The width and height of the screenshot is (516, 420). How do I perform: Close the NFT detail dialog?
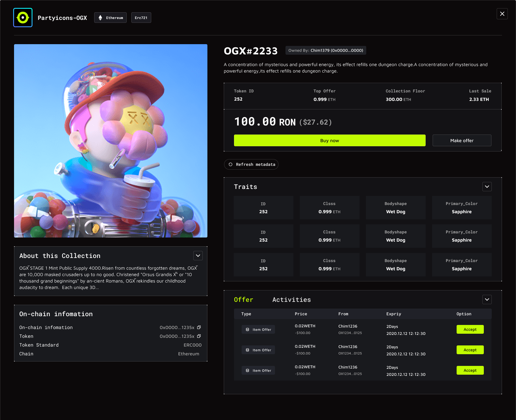[502, 14]
